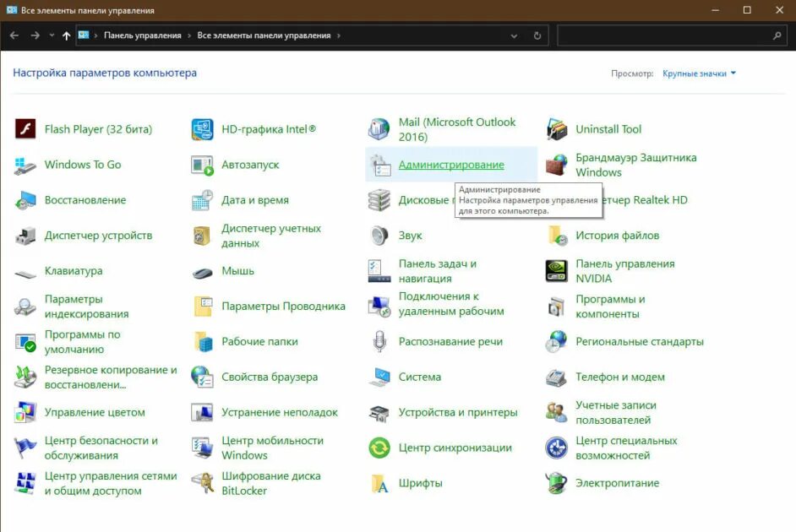Click the Панель управления breadcrumb
Screen dimensions: 796x532
pyautogui.click(x=142, y=35)
